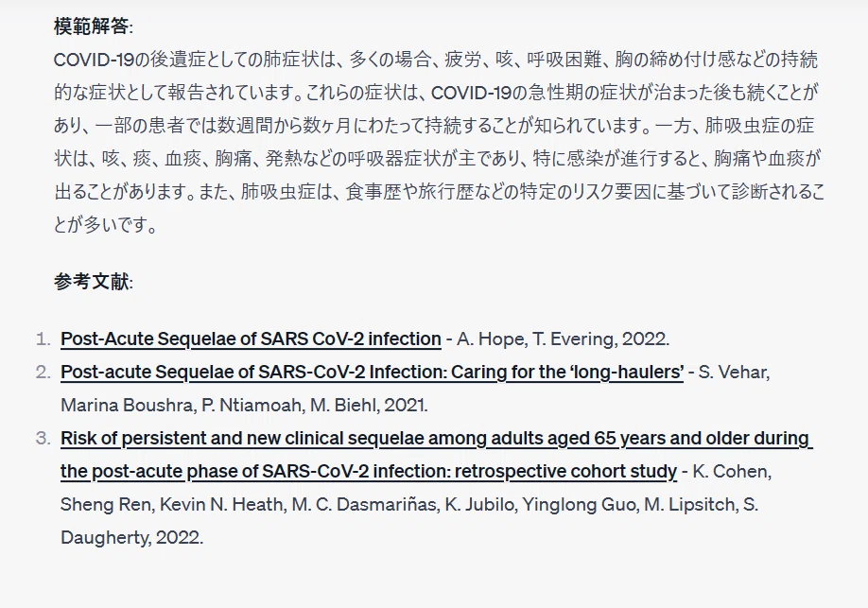This screenshot has height=608, width=868.
Task: Click the line starting "状は、咳、痰、血痰"
Action: [x=437, y=159]
